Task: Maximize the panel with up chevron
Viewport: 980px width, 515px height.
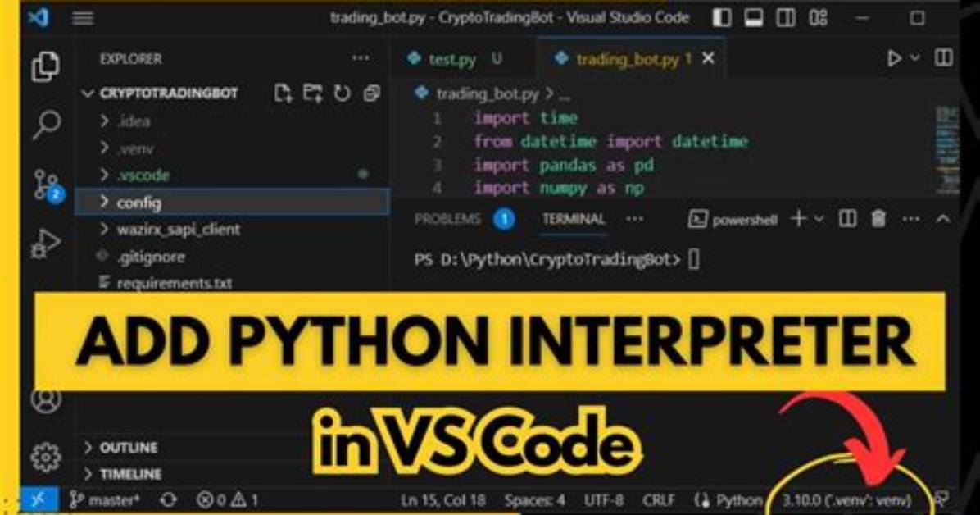Action: [942, 219]
